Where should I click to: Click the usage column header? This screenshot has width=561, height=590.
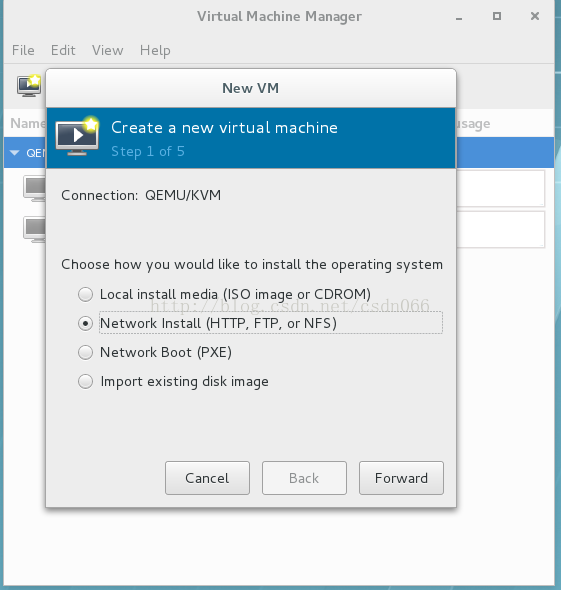473,123
